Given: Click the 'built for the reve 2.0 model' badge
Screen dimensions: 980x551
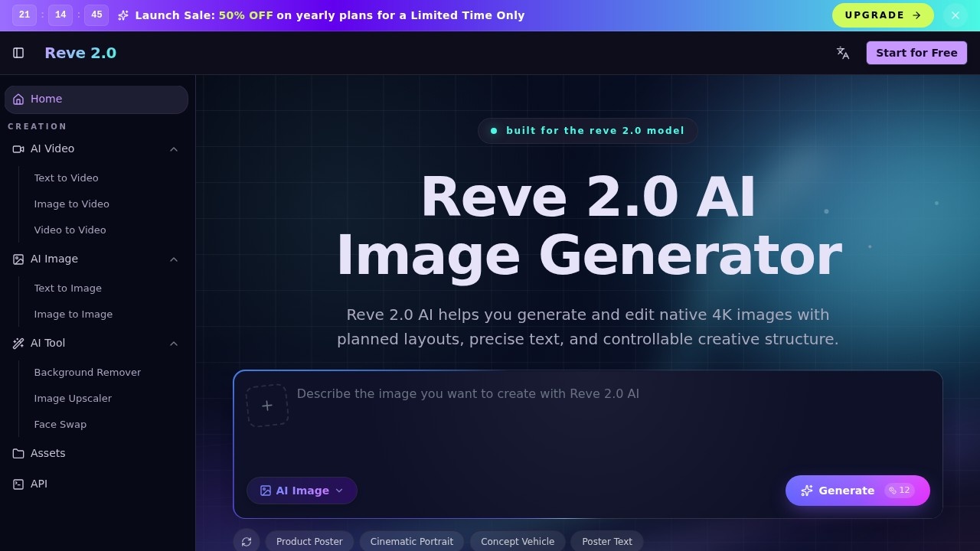Looking at the screenshot, I should tap(588, 131).
